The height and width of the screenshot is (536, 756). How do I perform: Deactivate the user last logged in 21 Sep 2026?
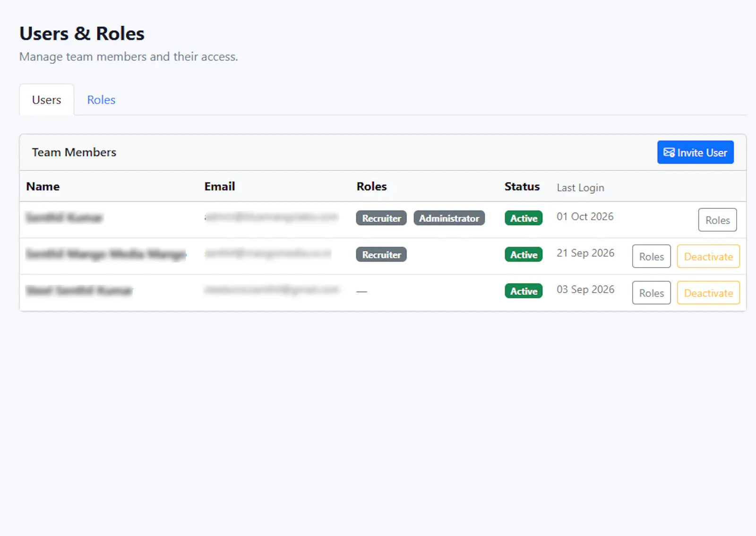coord(708,256)
